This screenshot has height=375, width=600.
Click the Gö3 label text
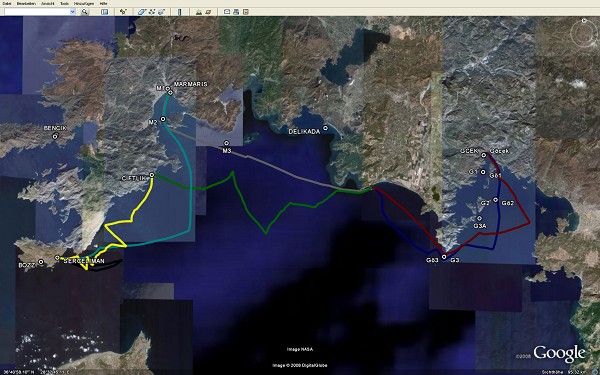(432, 260)
